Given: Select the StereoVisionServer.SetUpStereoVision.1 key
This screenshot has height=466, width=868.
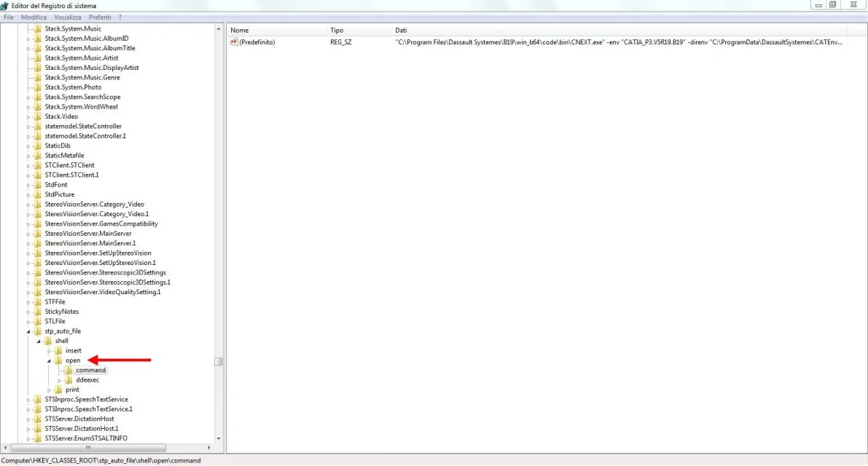Looking at the screenshot, I should click(x=100, y=263).
